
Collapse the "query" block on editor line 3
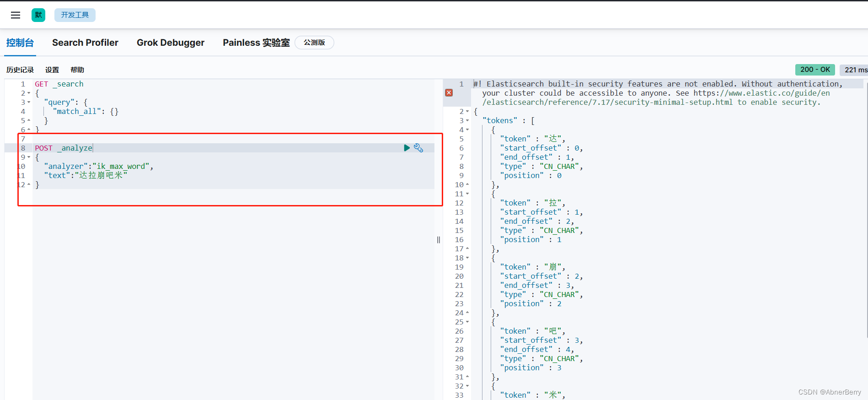(29, 102)
